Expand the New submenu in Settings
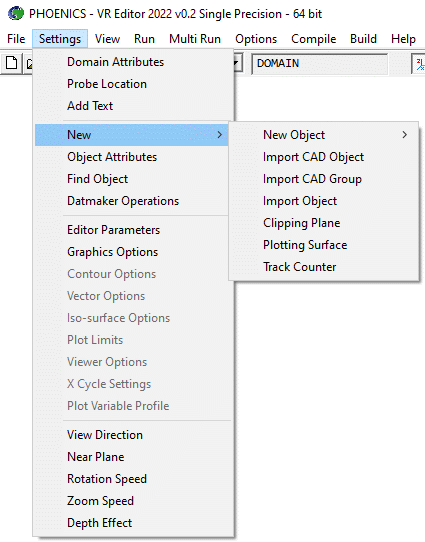425x542 pixels. tap(132, 135)
